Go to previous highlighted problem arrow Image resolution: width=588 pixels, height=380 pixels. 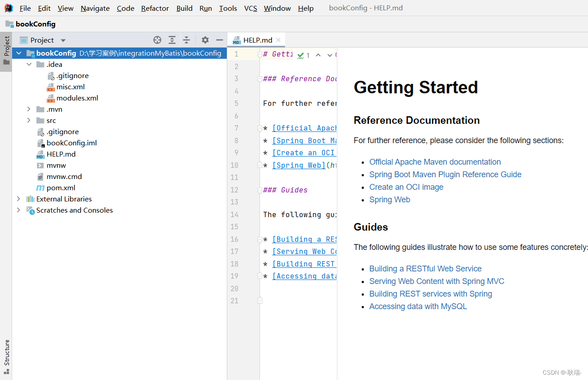coord(318,55)
